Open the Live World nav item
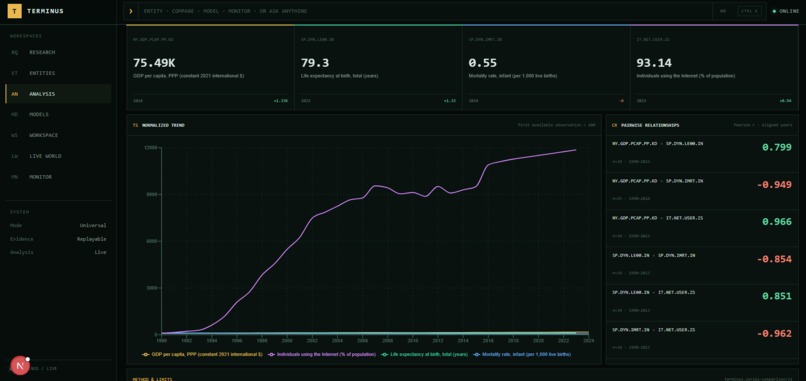Screen dimensions: 806x381 coord(58,156)
